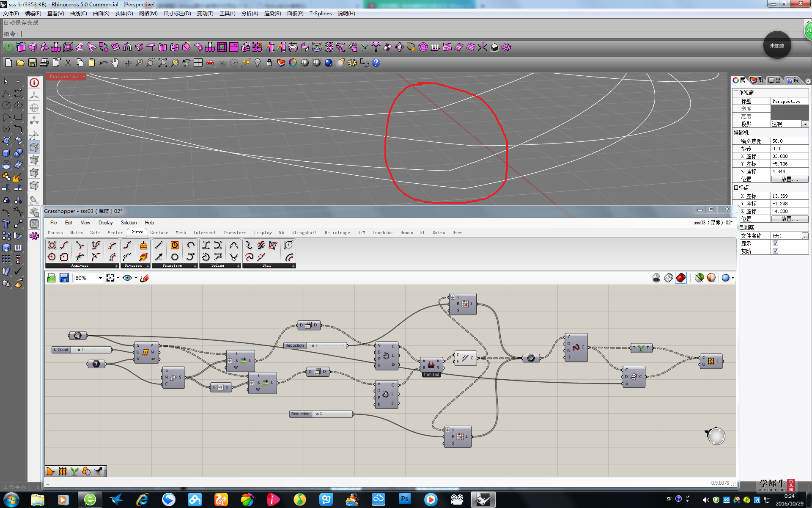812x508 pixels.
Task: Click Rhino Pan hand icon in toolbar
Action: (115, 63)
